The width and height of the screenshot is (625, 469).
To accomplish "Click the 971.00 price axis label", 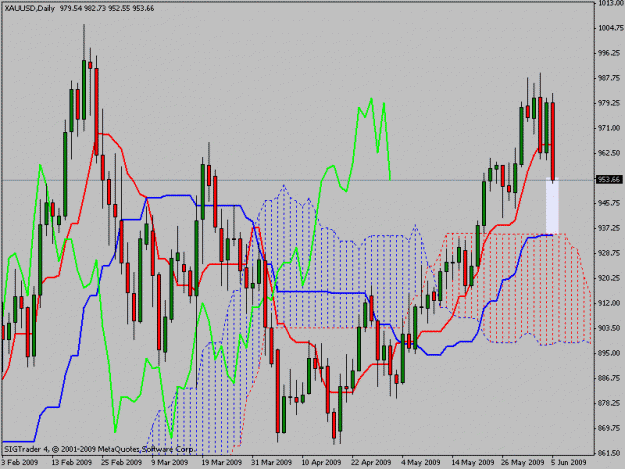I will click(x=610, y=128).
